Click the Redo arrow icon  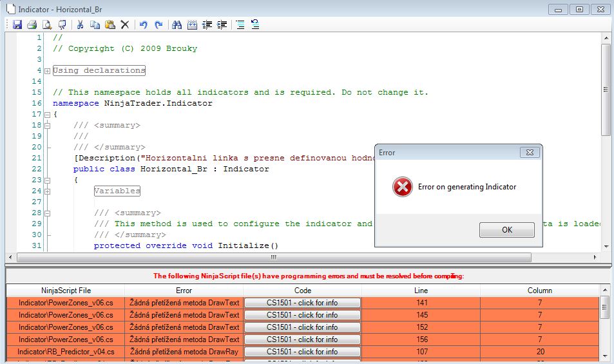pos(158,24)
